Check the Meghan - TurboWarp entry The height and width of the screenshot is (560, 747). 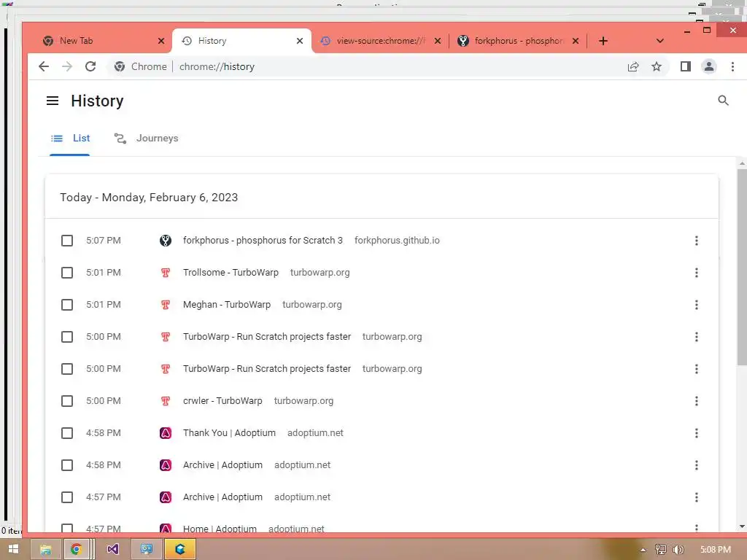coord(67,305)
